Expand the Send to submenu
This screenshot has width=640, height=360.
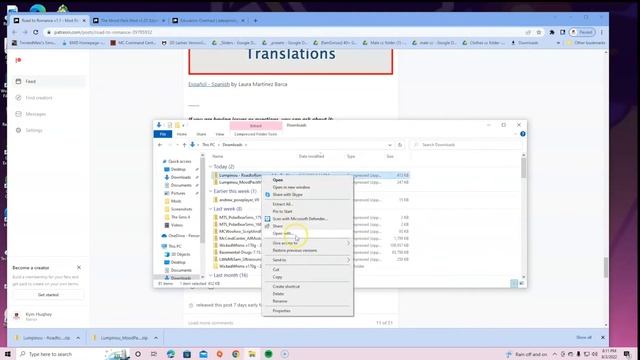(307, 260)
